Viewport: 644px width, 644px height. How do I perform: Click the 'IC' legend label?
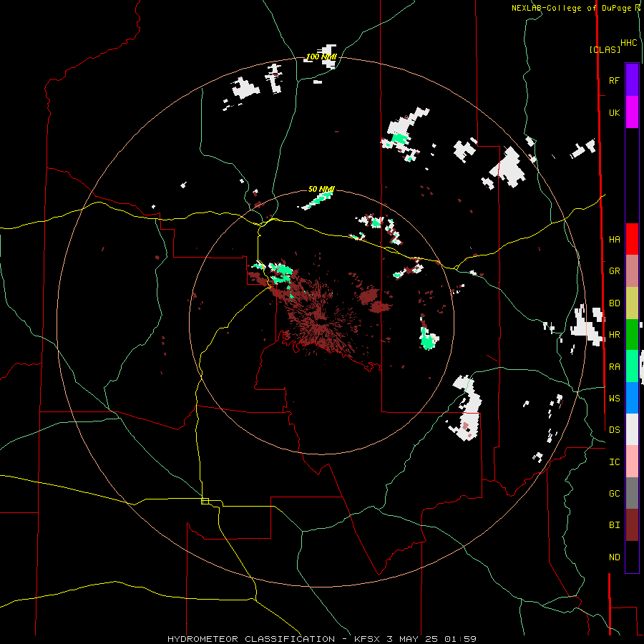pyautogui.click(x=614, y=462)
